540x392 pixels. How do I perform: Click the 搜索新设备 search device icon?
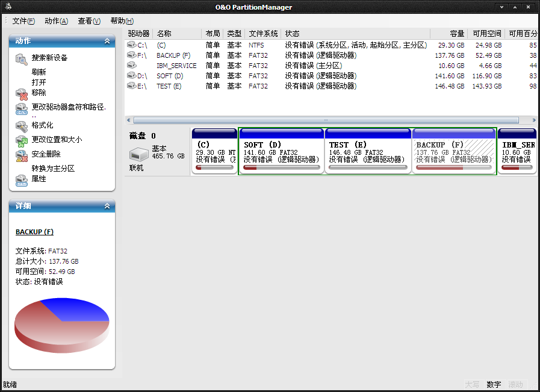(x=21, y=59)
